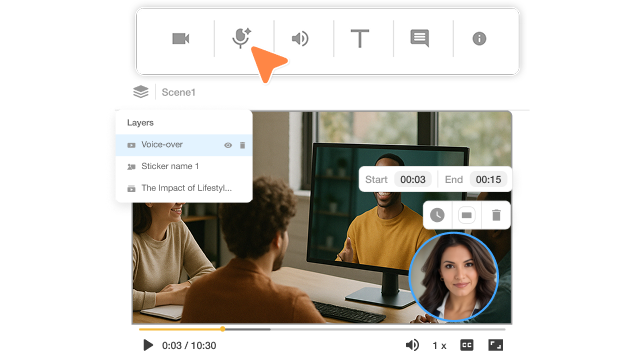Delete the Voice-over layer
Screen dimensions: 640x360
pyautogui.click(x=242, y=145)
